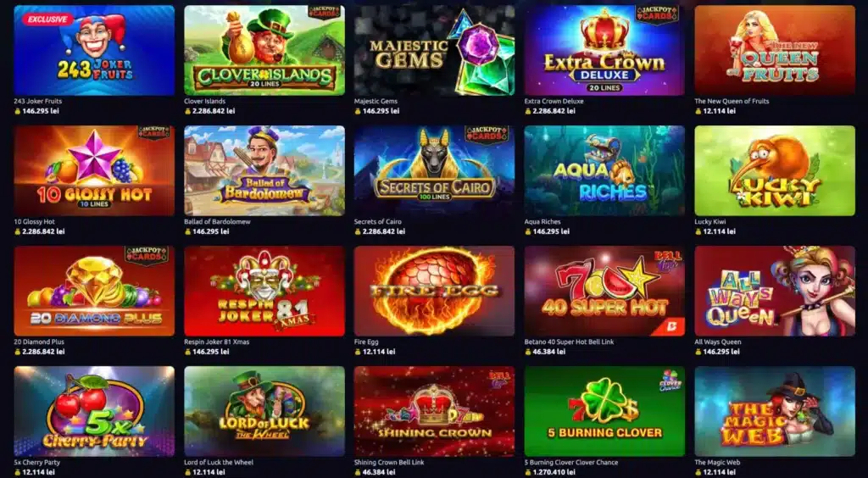Click the Jackpot Cards badge on Extra Crown Deluxe
The image size is (868, 478).
pyautogui.click(x=657, y=14)
